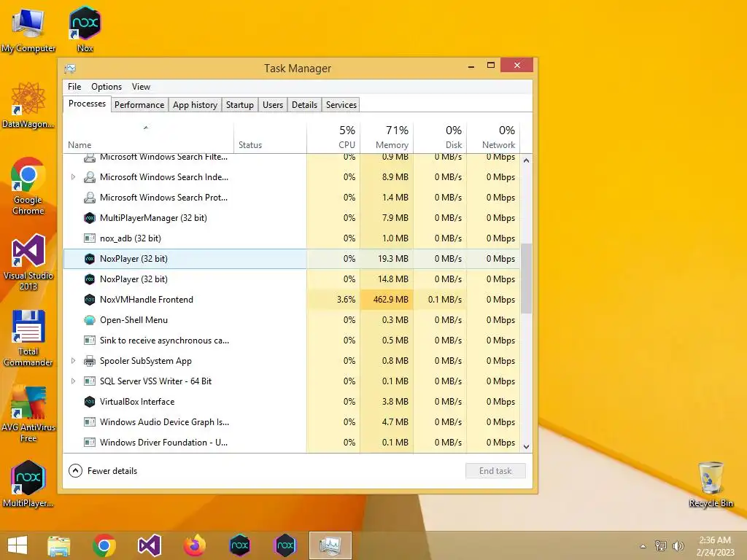
Task: Show hidden tray icons arrow
Action: (x=643, y=546)
